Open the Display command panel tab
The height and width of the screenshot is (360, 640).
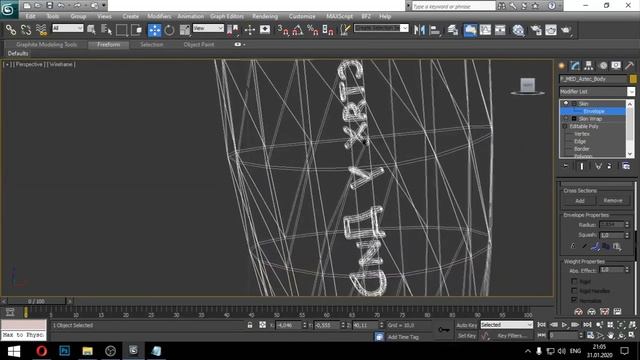point(616,65)
